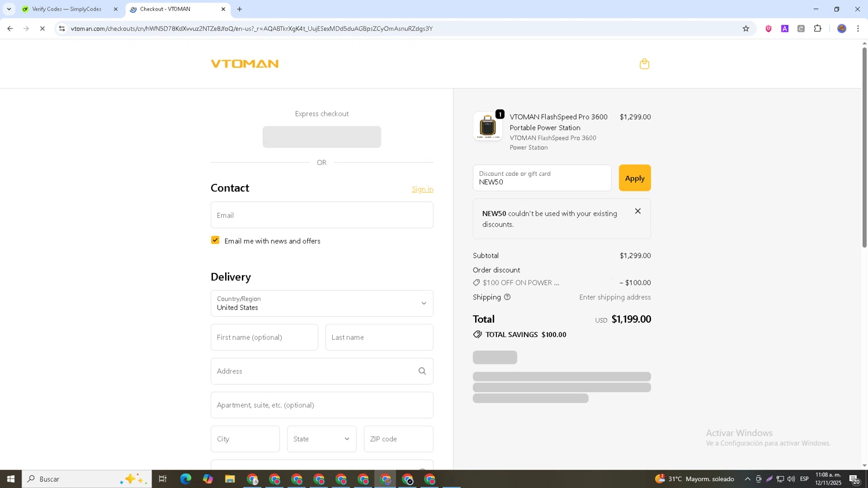Open the notification center with 20 alerts
This screenshot has height=488, width=868.
point(855,479)
